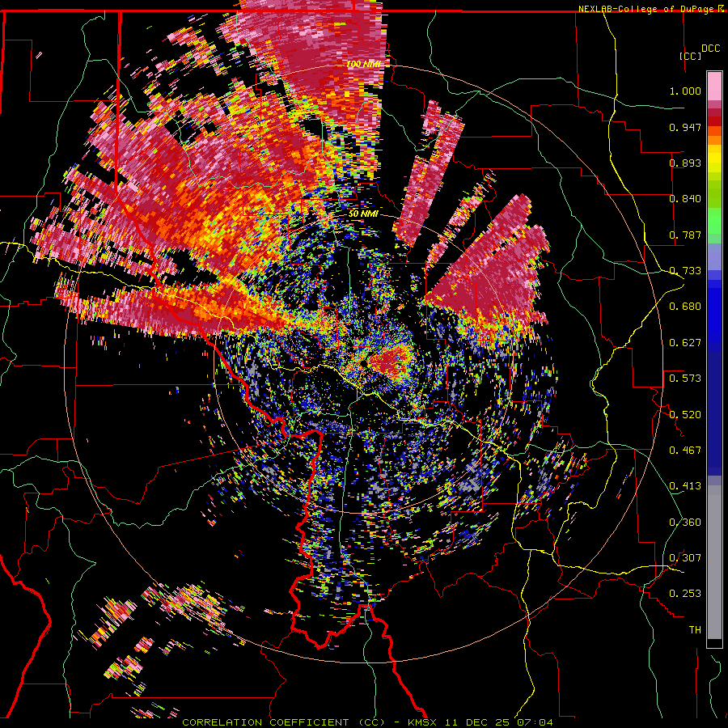Click the [CC] units label
728x728 pixels.
coord(691,56)
